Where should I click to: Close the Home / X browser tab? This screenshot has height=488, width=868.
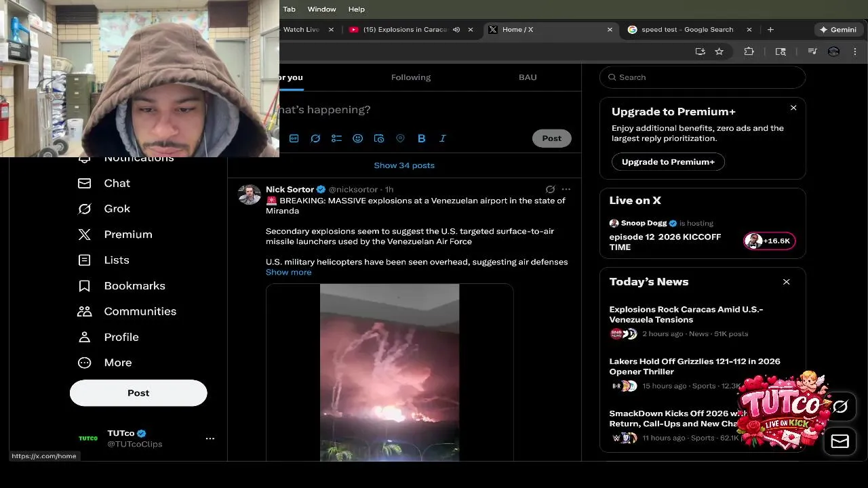point(610,30)
